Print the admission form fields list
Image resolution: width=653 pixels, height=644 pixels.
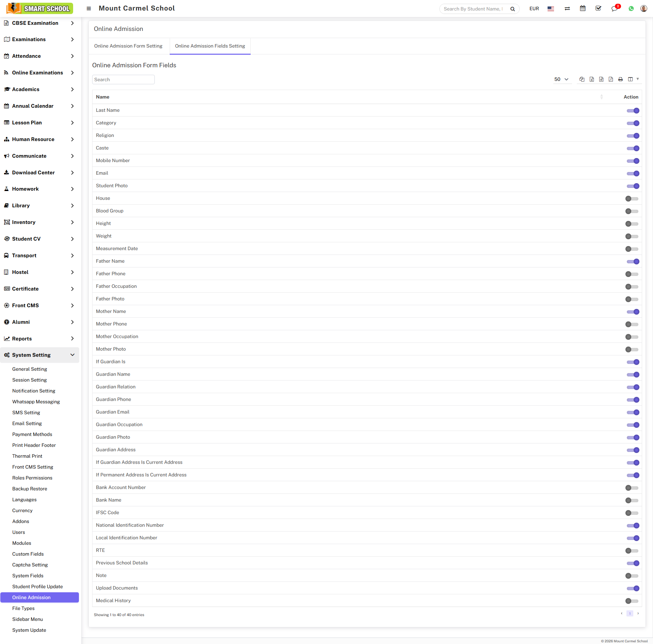click(x=621, y=79)
